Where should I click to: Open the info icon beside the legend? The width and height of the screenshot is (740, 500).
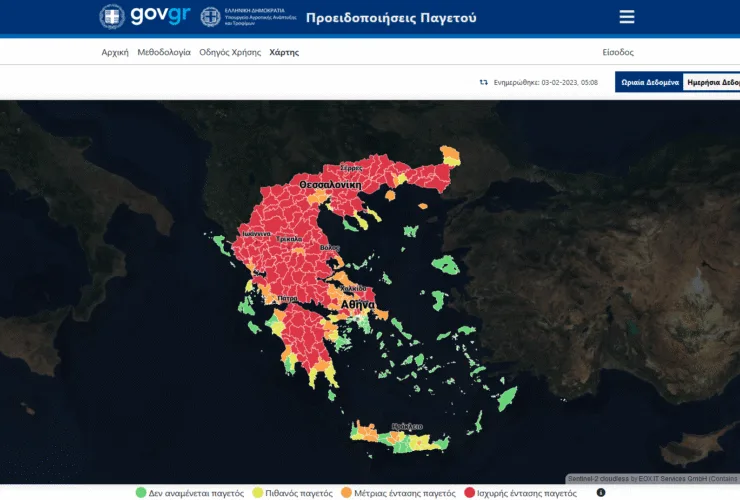(x=601, y=492)
